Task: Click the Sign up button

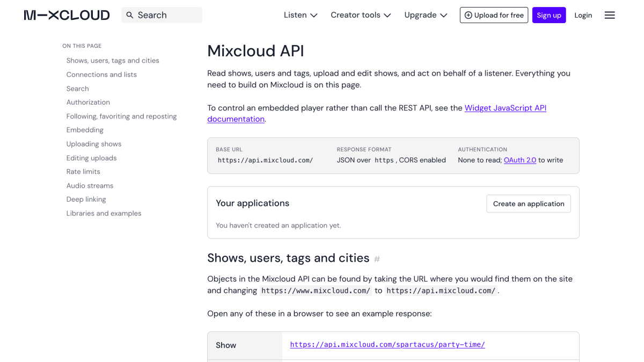Action: point(549,15)
